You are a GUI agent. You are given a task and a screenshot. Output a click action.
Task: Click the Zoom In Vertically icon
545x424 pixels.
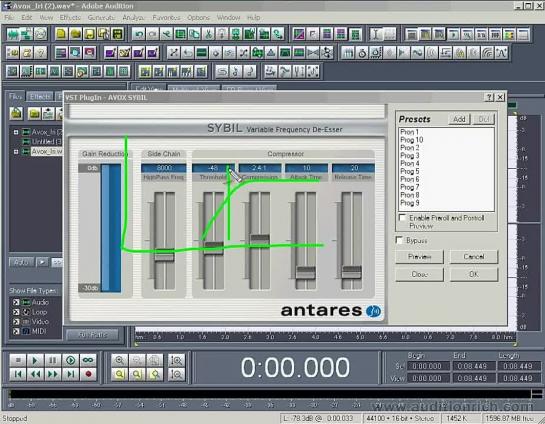click(x=177, y=360)
